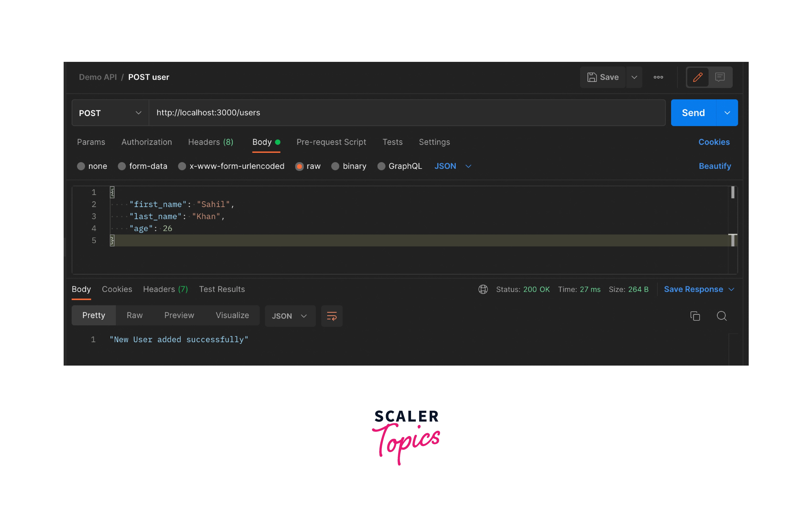Copy the response with the copy icon
This screenshot has width=812, height=511.
[x=695, y=316]
